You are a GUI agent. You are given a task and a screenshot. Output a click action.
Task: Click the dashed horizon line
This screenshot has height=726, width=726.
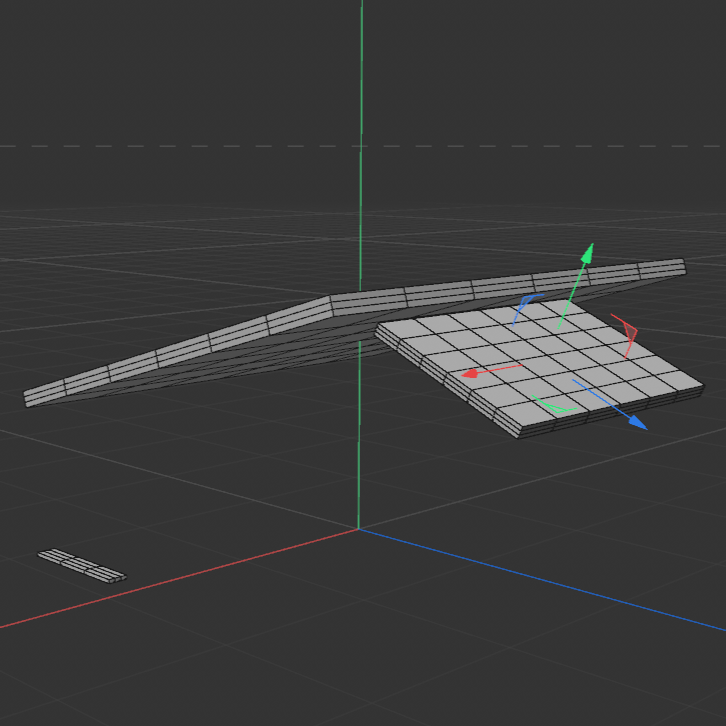click(150, 146)
